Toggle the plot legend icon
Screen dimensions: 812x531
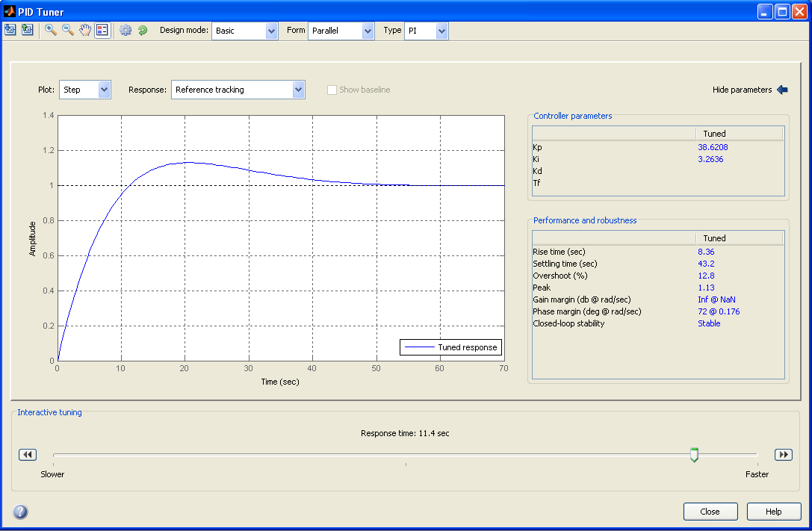click(102, 30)
